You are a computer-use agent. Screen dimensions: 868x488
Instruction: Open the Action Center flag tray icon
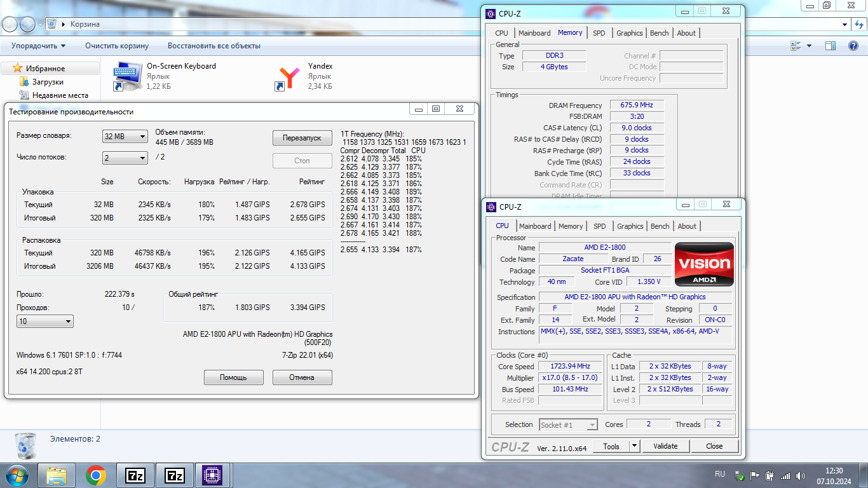click(x=756, y=475)
